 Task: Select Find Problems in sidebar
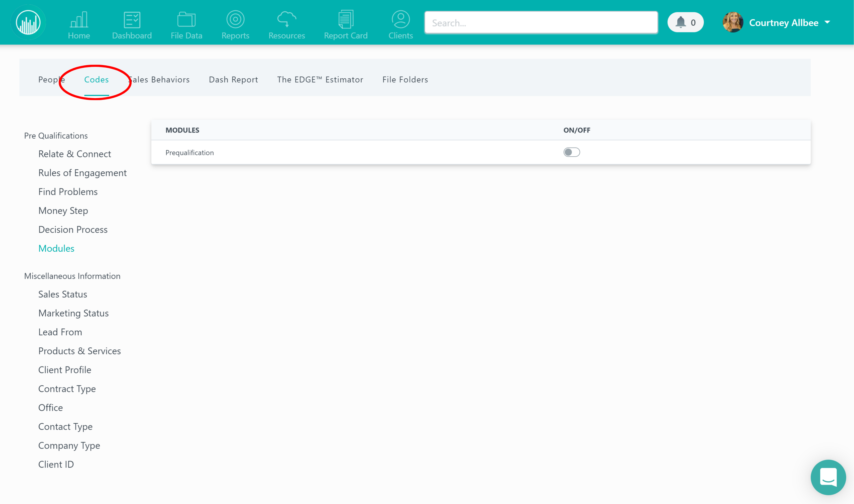coord(68,192)
